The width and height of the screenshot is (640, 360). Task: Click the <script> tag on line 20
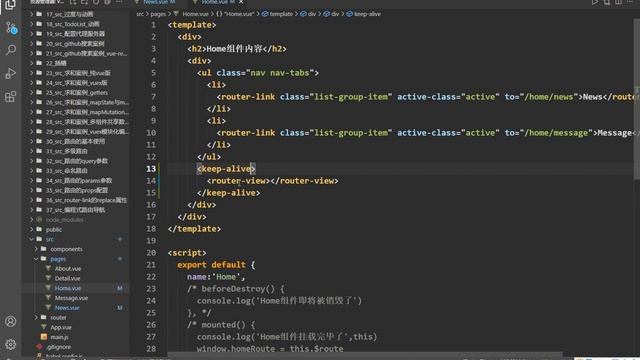click(187, 253)
